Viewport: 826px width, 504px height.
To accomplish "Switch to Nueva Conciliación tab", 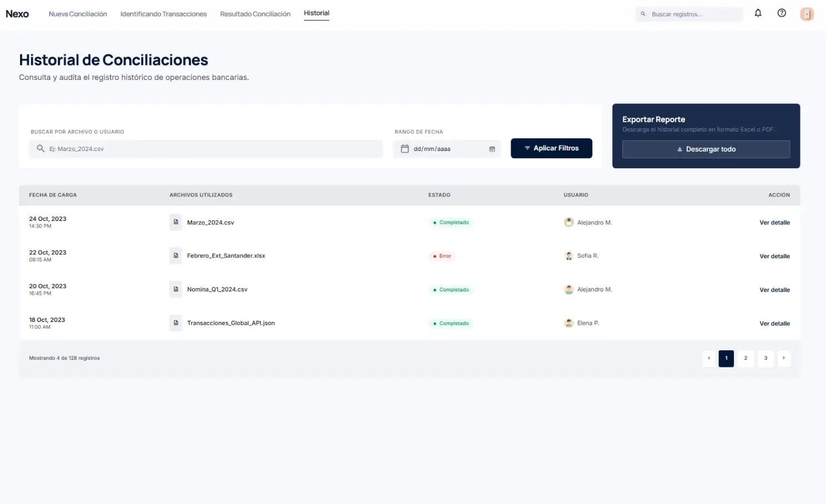I will (78, 14).
